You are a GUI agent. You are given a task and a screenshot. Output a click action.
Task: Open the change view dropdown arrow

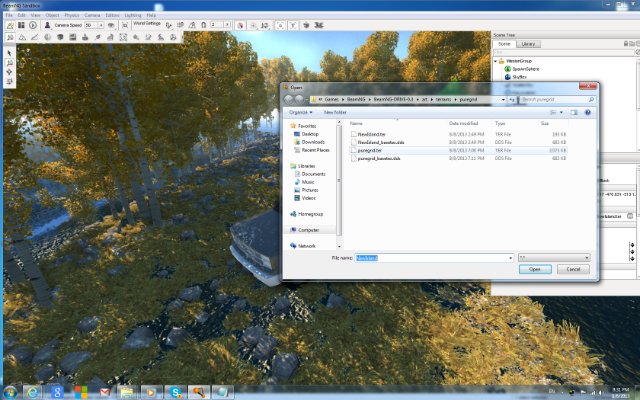(x=561, y=112)
